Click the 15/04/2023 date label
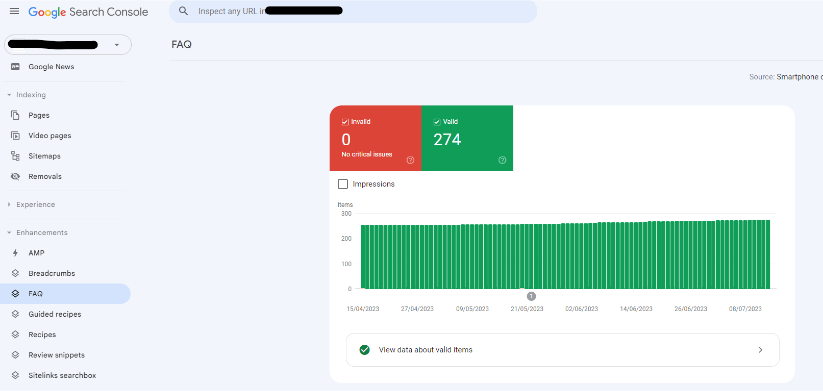Image resolution: width=823 pixels, height=391 pixels. pos(363,309)
